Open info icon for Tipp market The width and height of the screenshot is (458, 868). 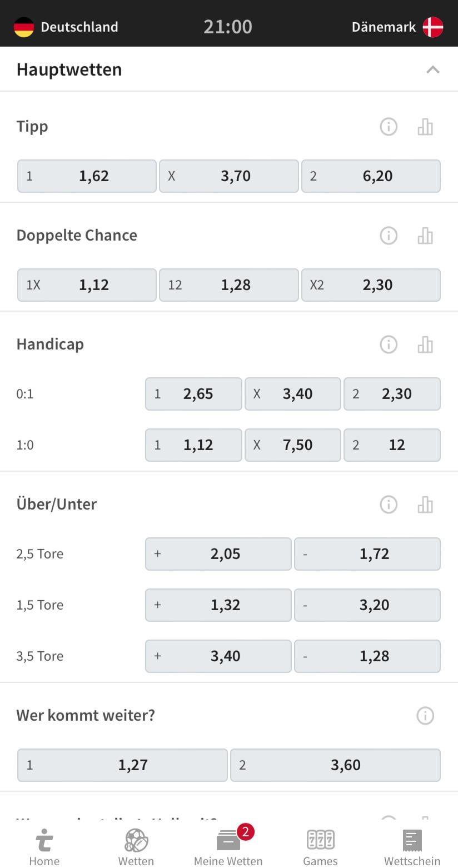389,127
